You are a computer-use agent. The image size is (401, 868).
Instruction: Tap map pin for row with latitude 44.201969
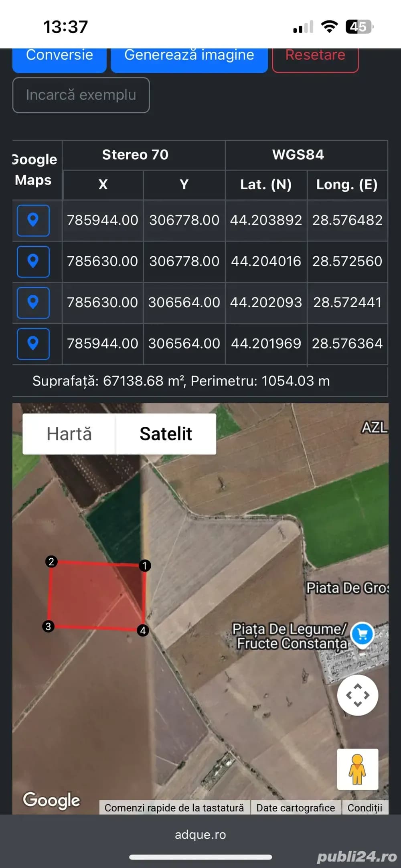coord(33,344)
